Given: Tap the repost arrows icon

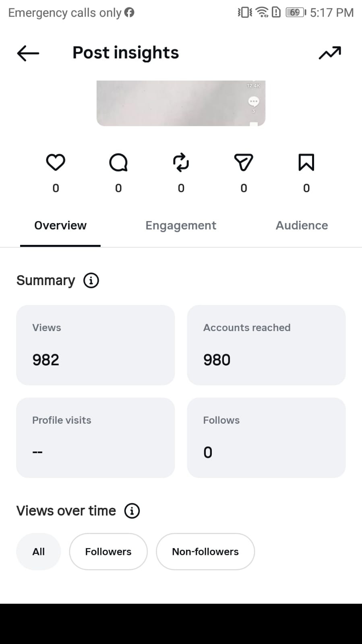Looking at the screenshot, I should click(x=181, y=163).
